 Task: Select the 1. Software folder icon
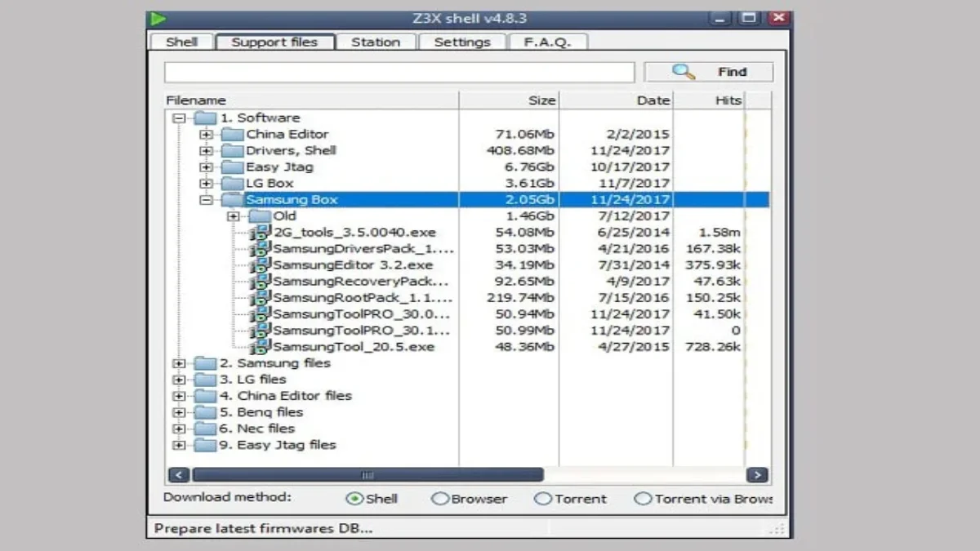pos(205,118)
